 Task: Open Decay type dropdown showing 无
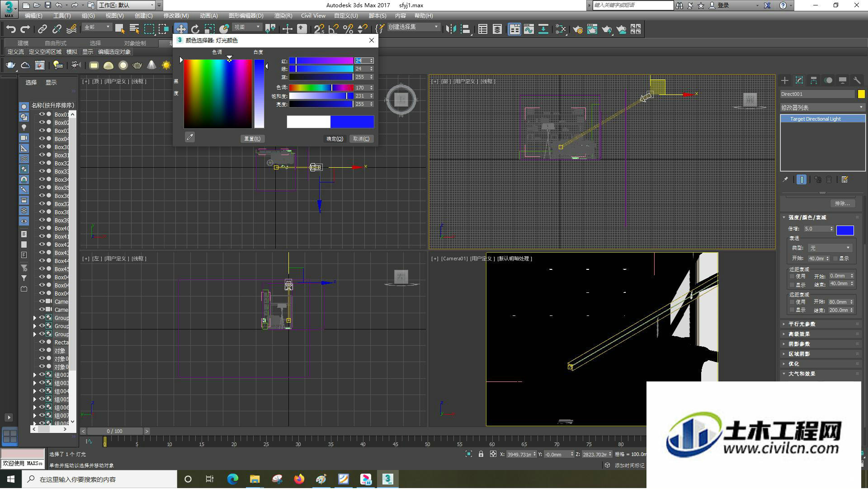[830, 248]
